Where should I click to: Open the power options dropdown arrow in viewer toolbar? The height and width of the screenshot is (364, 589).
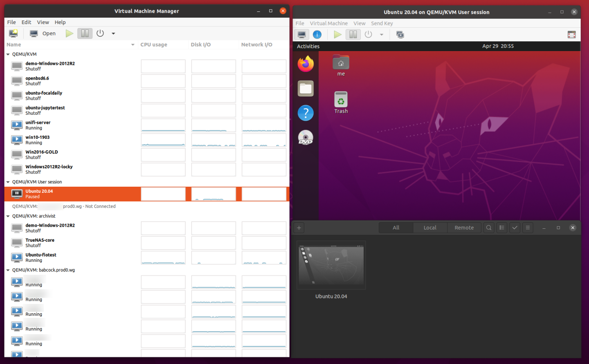click(382, 34)
